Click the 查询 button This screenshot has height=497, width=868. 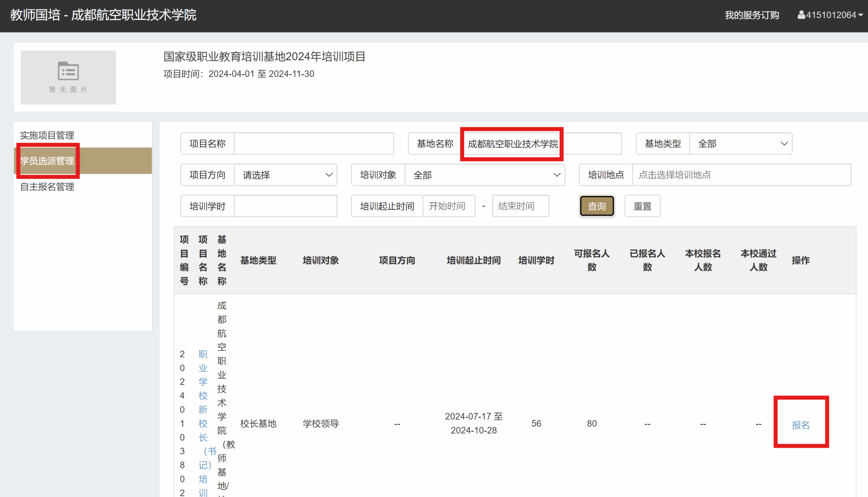point(597,206)
